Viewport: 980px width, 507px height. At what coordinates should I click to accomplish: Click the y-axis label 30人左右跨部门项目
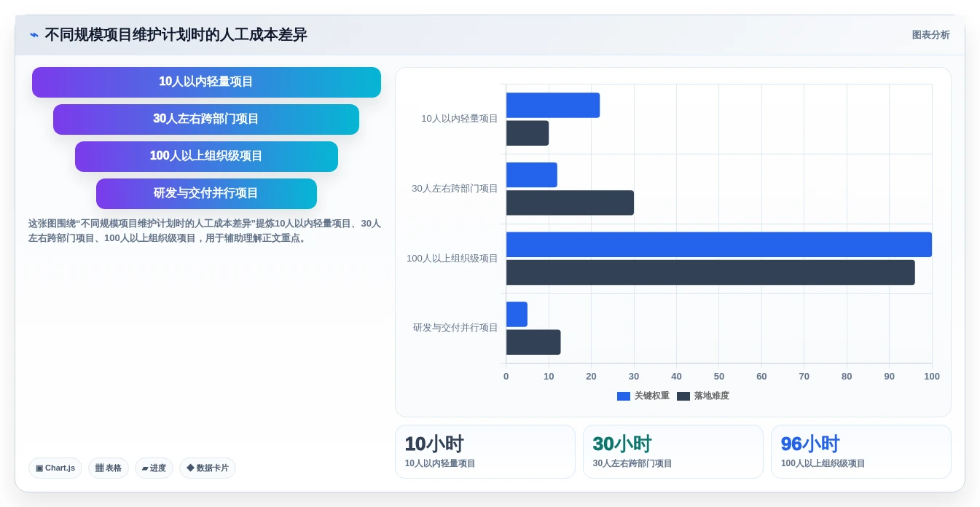pyautogui.click(x=455, y=189)
